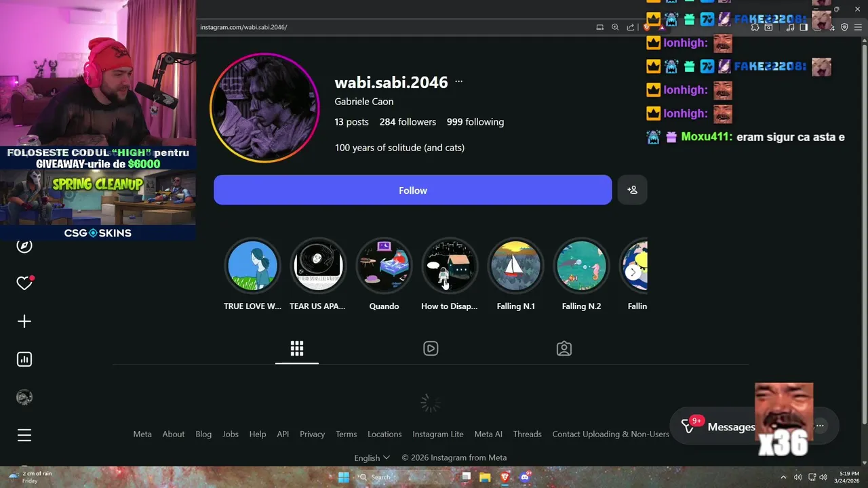Click the 13 posts count
The height and width of the screenshot is (488, 868).
coord(351,122)
